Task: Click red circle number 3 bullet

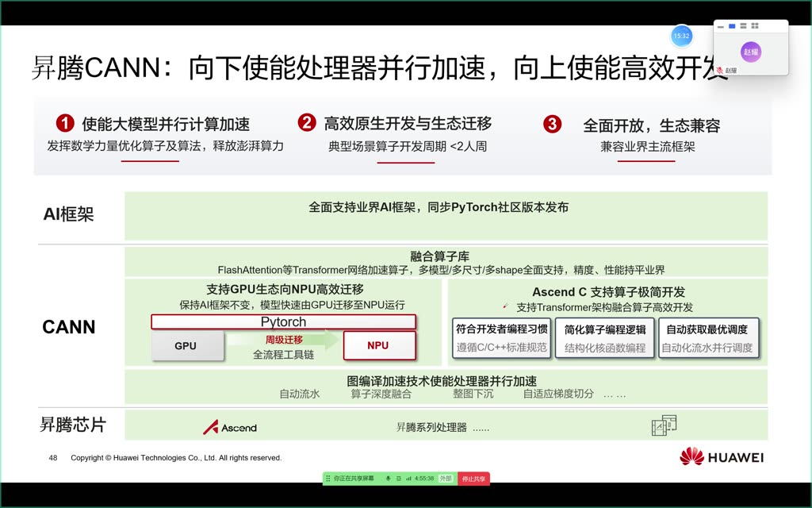Action: coord(552,124)
